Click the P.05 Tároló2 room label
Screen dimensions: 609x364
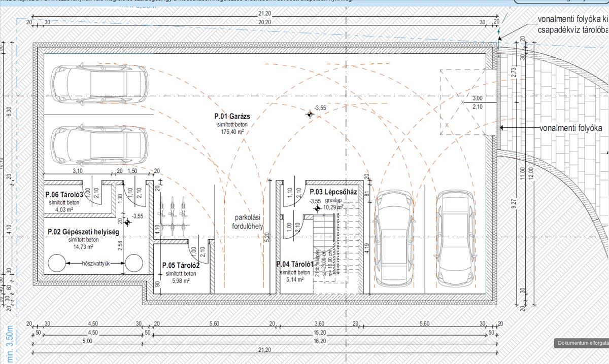coord(180,265)
